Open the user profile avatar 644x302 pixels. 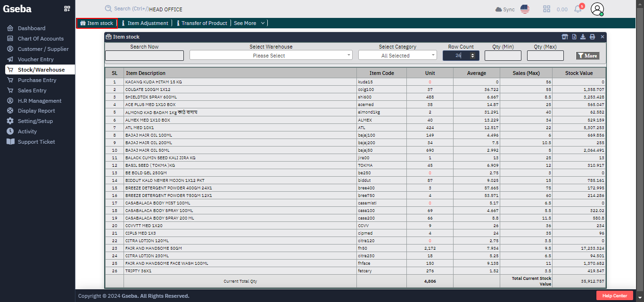pyautogui.click(x=597, y=9)
